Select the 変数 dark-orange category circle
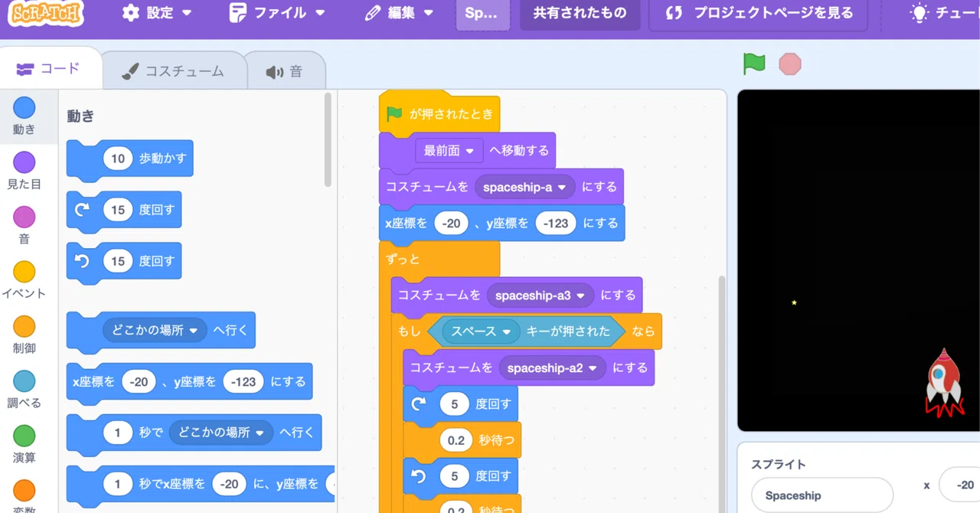Viewport: 980px width, 513px height. tap(24, 491)
